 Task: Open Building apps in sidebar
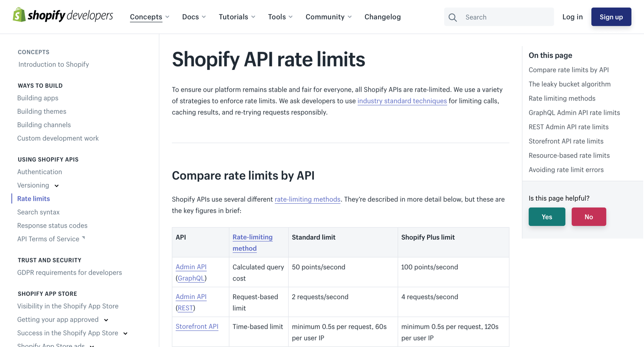[x=37, y=98]
